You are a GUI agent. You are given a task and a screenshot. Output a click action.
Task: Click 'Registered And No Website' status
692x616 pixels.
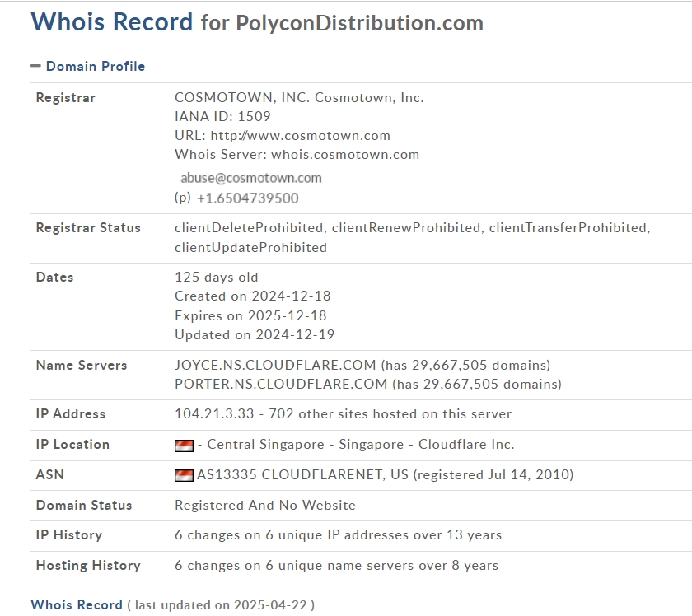tap(264, 506)
